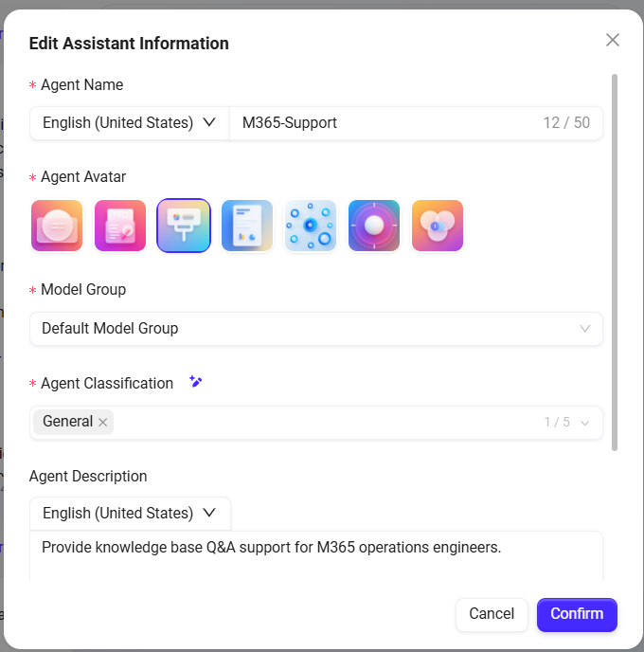The height and width of the screenshot is (652, 644).
Task: Close the Edit Assistant Information dialog
Action: point(613,40)
